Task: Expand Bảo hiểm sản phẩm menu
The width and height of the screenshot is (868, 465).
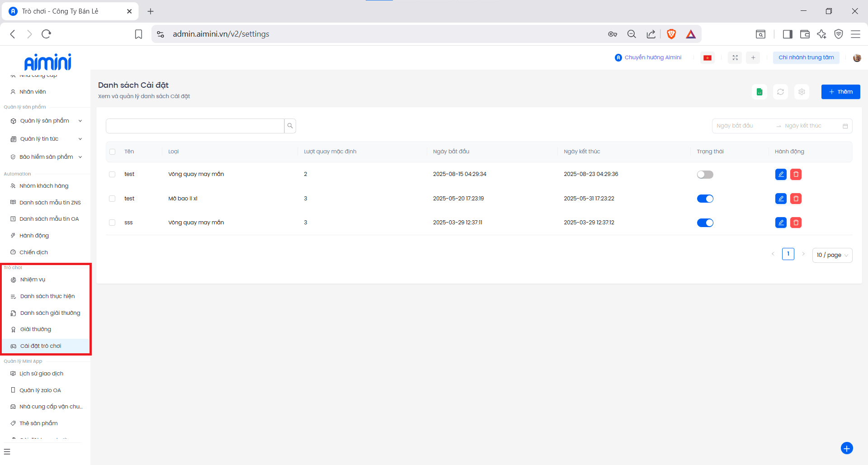Action: pos(45,157)
